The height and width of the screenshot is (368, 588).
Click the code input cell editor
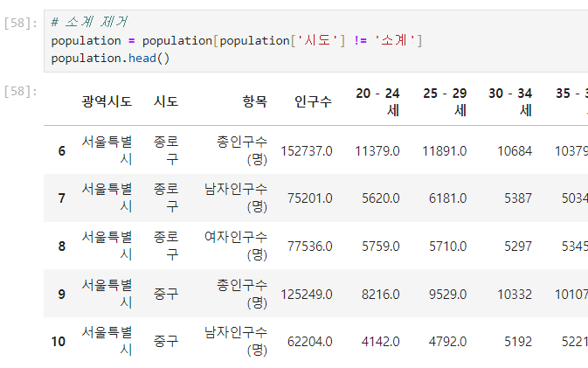(315, 41)
